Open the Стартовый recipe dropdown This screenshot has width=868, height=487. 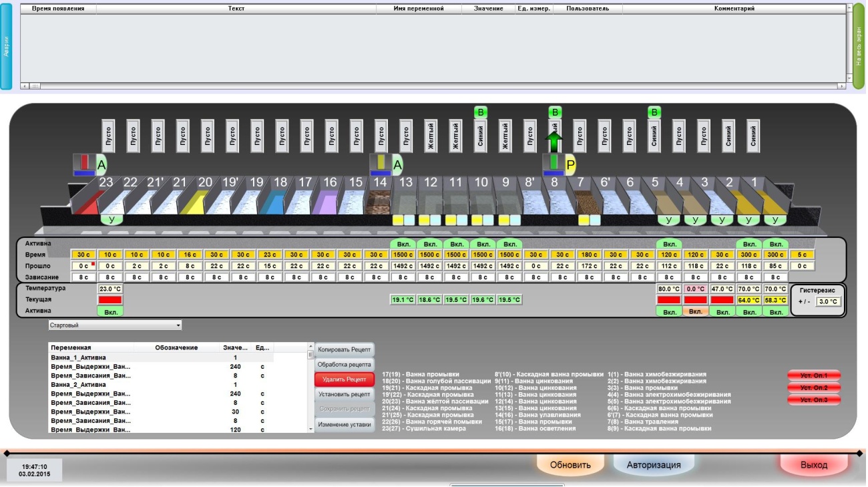click(115, 325)
